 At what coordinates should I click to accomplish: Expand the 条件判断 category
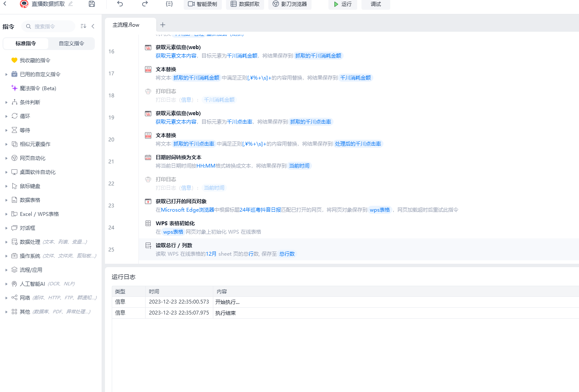click(x=6, y=102)
